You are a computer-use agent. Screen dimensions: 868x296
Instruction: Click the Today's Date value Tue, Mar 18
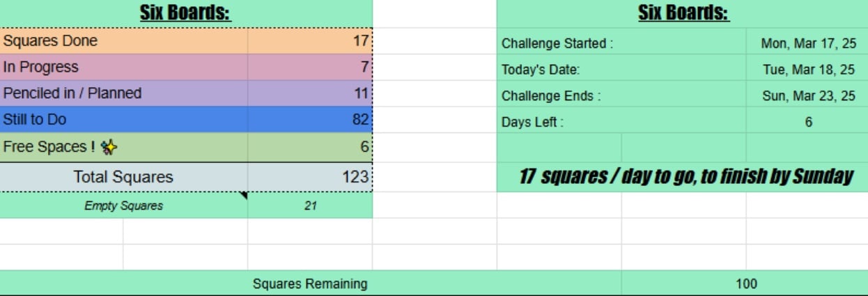pos(807,70)
